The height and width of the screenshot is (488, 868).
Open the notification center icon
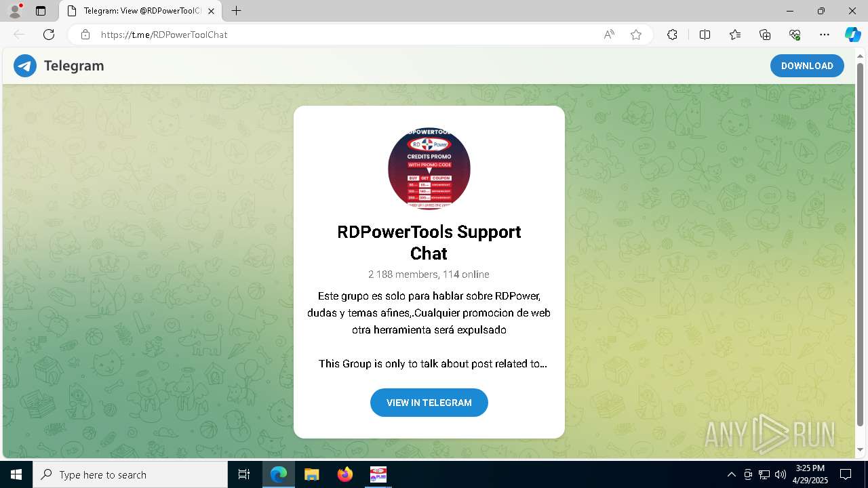(x=846, y=474)
